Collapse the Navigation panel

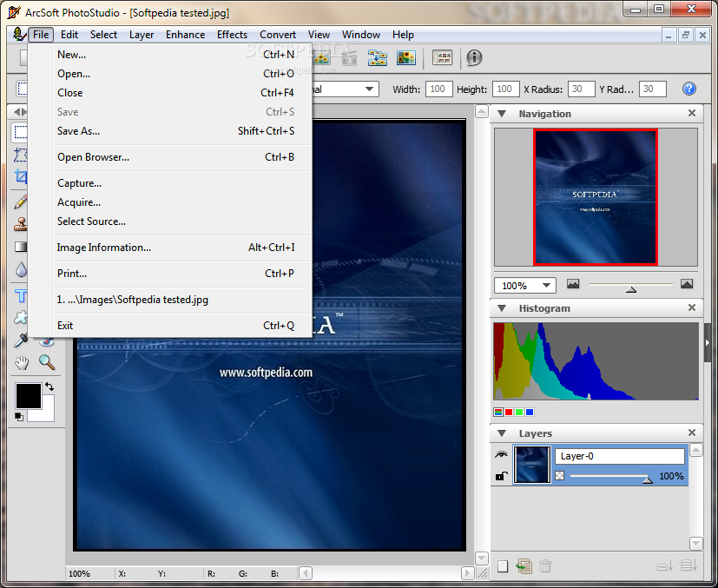coord(502,114)
